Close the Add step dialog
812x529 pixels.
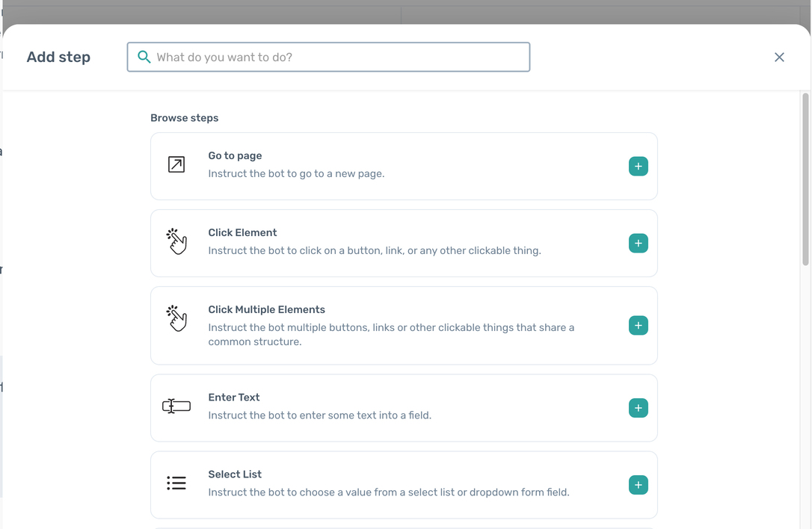pos(779,57)
